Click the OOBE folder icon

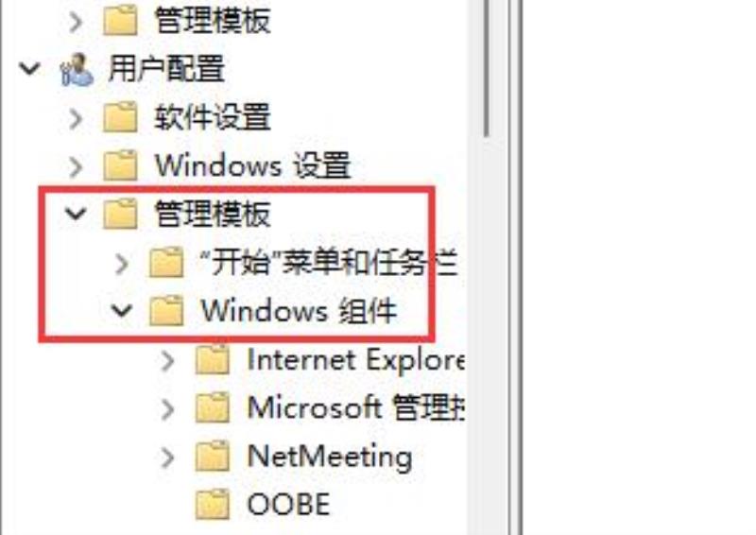coord(212,504)
